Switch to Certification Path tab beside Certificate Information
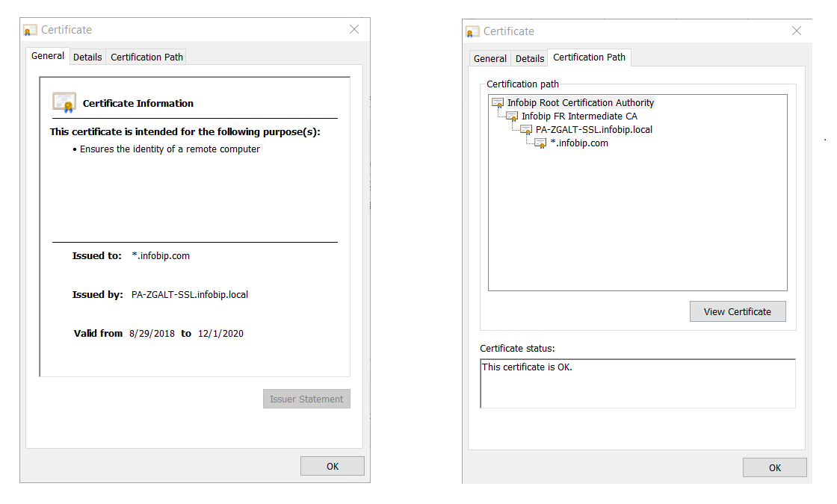The image size is (837, 504). [146, 57]
